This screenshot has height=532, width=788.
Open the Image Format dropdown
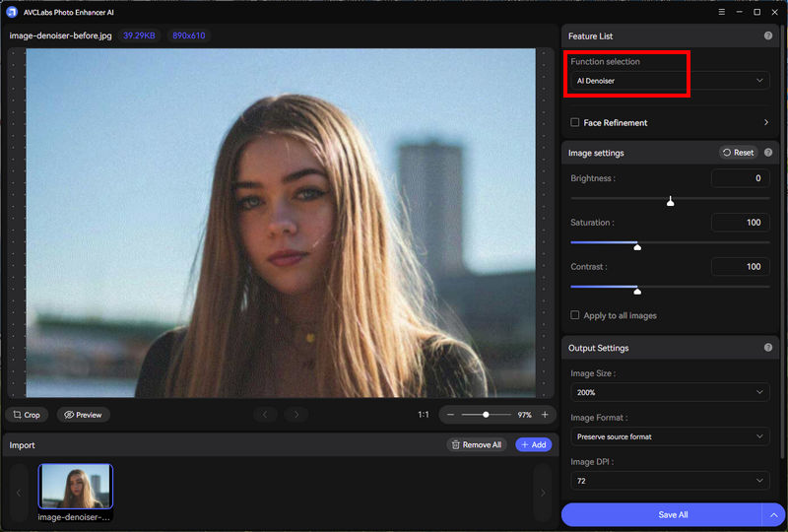pos(670,436)
